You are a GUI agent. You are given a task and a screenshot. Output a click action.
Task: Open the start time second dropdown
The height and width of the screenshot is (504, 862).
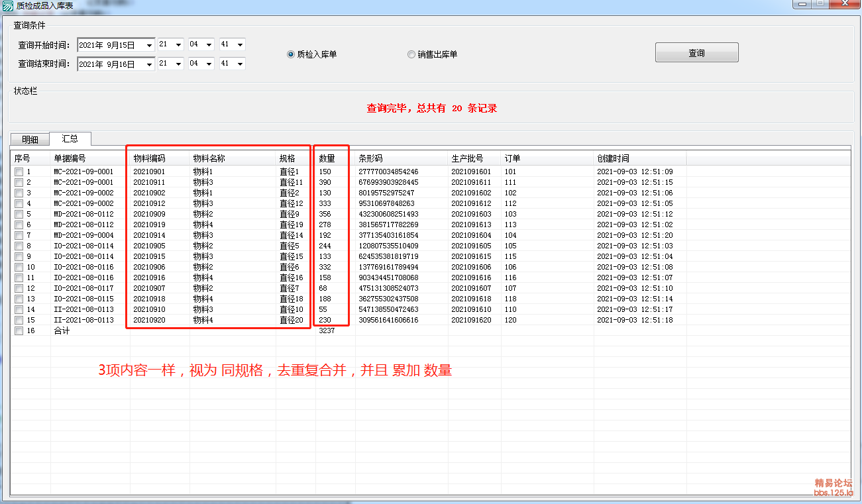pos(240,44)
